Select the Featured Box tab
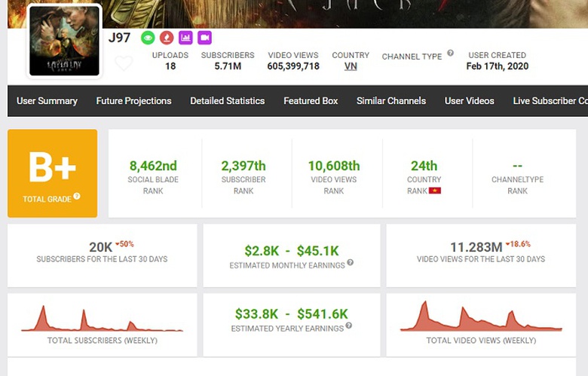The height and width of the screenshot is (376, 588). point(311,101)
